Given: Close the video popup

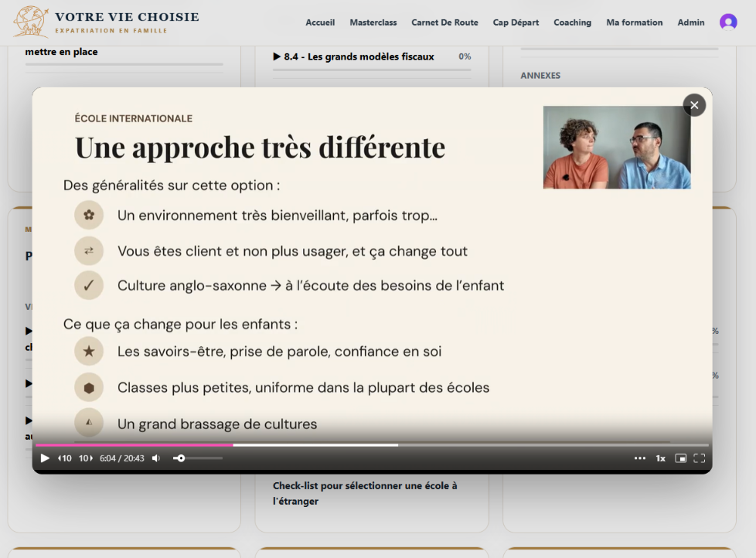Looking at the screenshot, I should tap(694, 105).
